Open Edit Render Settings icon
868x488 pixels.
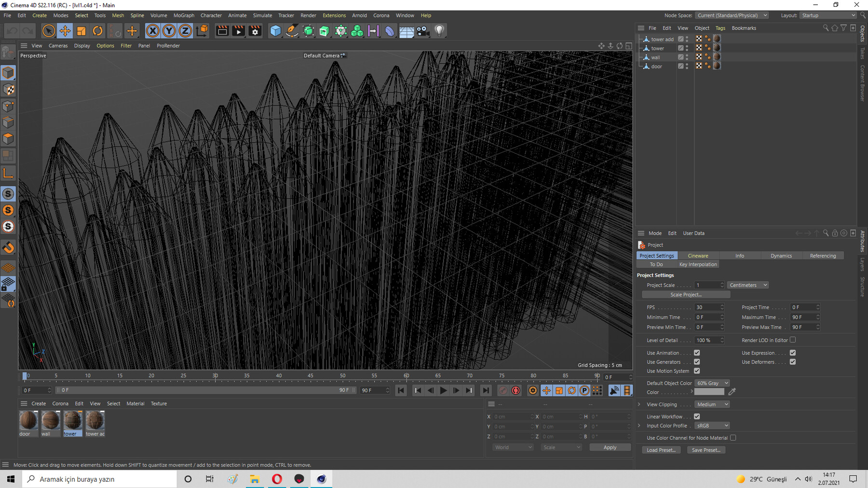[x=255, y=31]
